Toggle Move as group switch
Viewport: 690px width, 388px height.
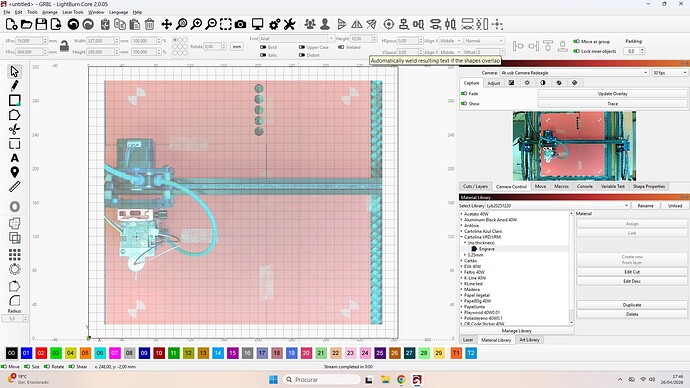(576, 41)
